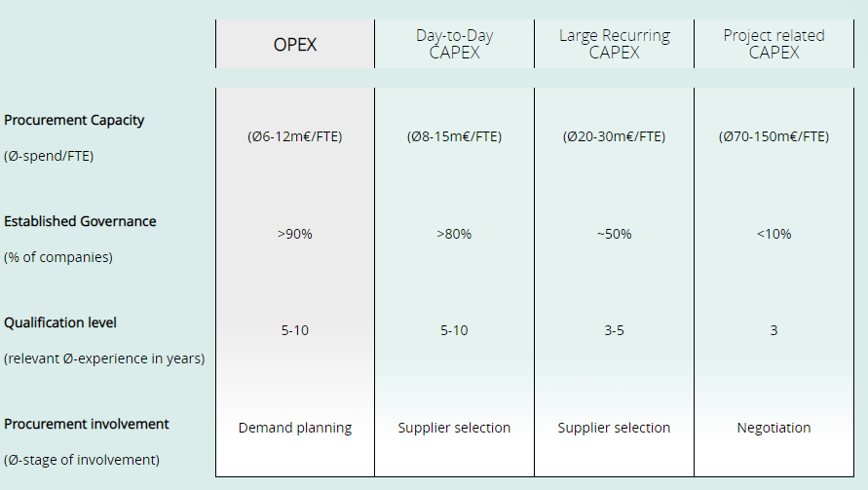Click the Demand planning cell
This screenshot has width=868, height=490.
click(x=294, y=428)
